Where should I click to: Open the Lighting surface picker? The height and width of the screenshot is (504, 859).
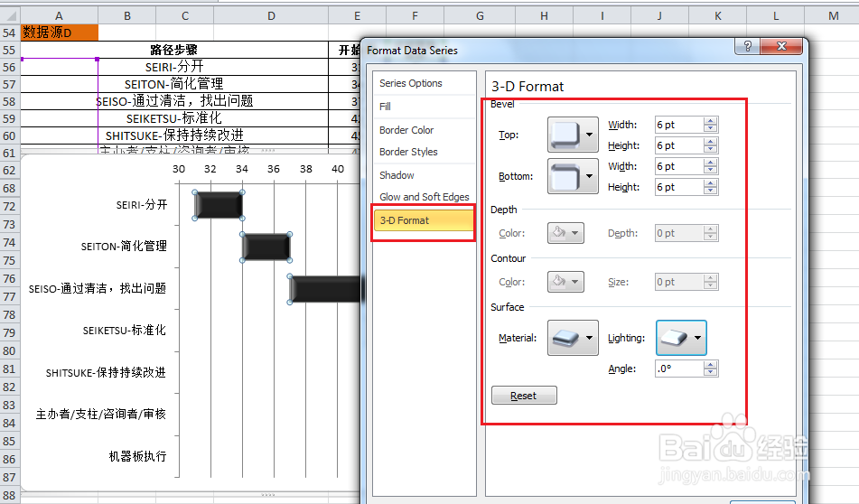681,338
